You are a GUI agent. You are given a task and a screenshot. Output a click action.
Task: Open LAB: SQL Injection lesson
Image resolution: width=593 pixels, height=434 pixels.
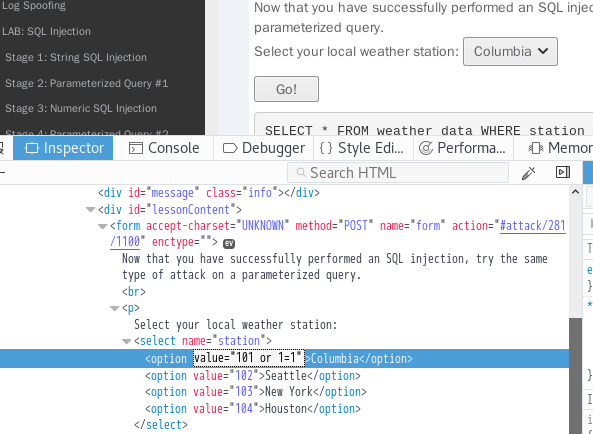click(47, 31)
